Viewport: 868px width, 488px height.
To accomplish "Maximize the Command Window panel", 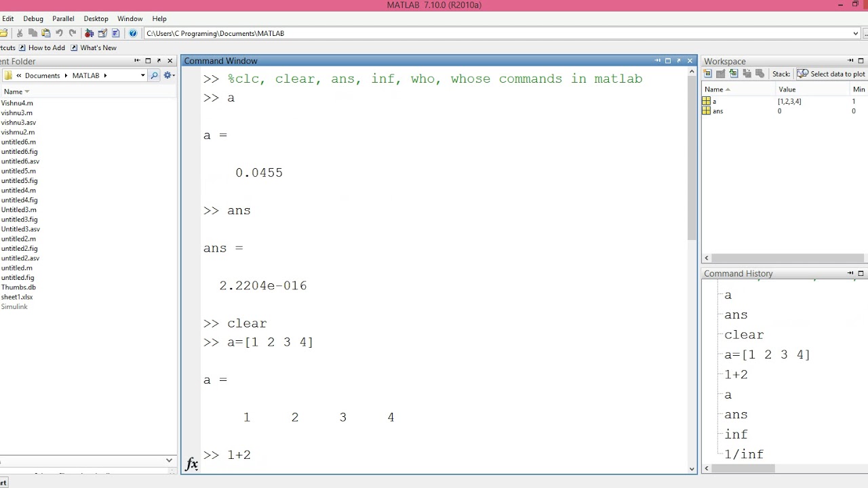I will 668,61.
